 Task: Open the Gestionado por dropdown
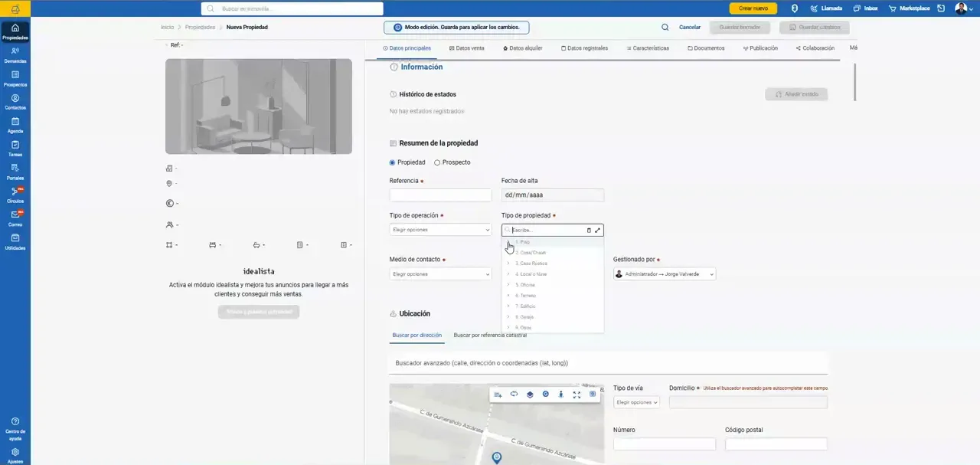tap(665, 274)
